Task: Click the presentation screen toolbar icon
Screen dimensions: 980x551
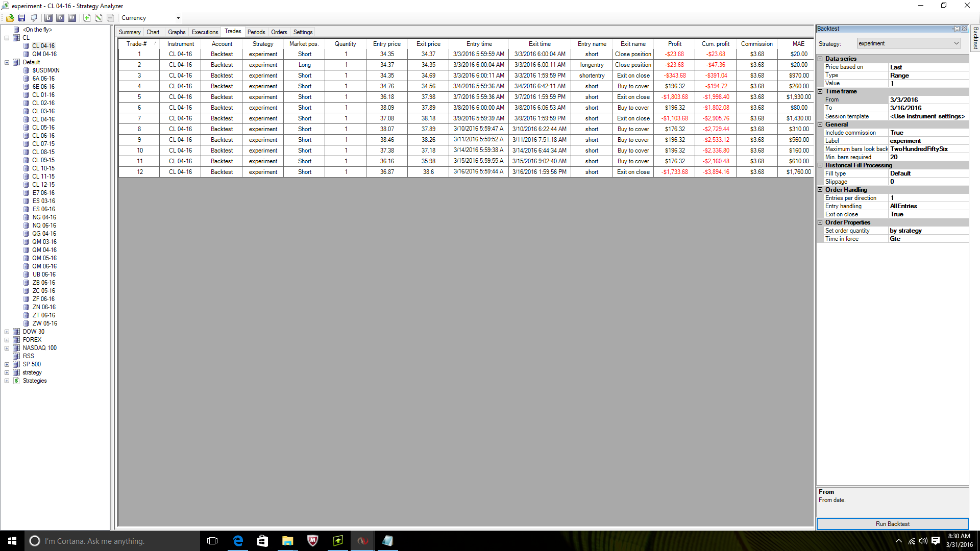Action: coord(34,18)
